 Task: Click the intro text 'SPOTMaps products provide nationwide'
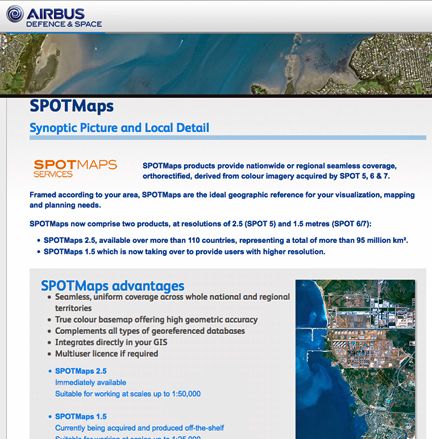click(269, 171)
